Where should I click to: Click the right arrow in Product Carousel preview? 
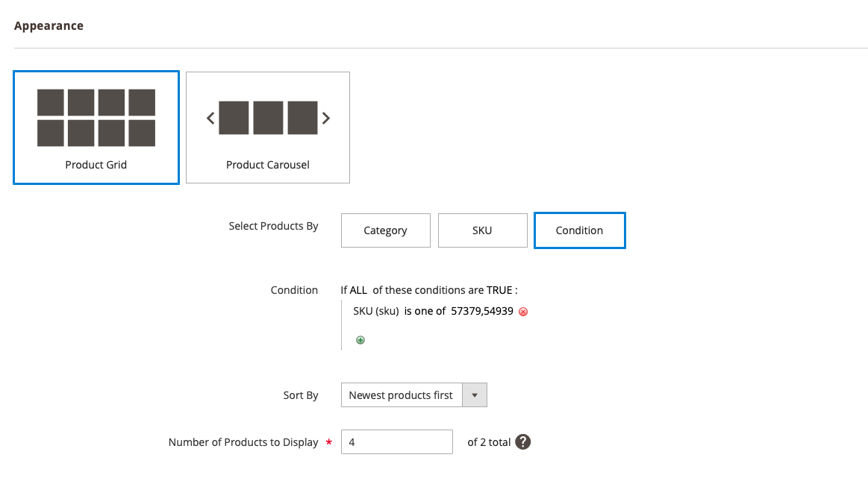pos(325,118)
